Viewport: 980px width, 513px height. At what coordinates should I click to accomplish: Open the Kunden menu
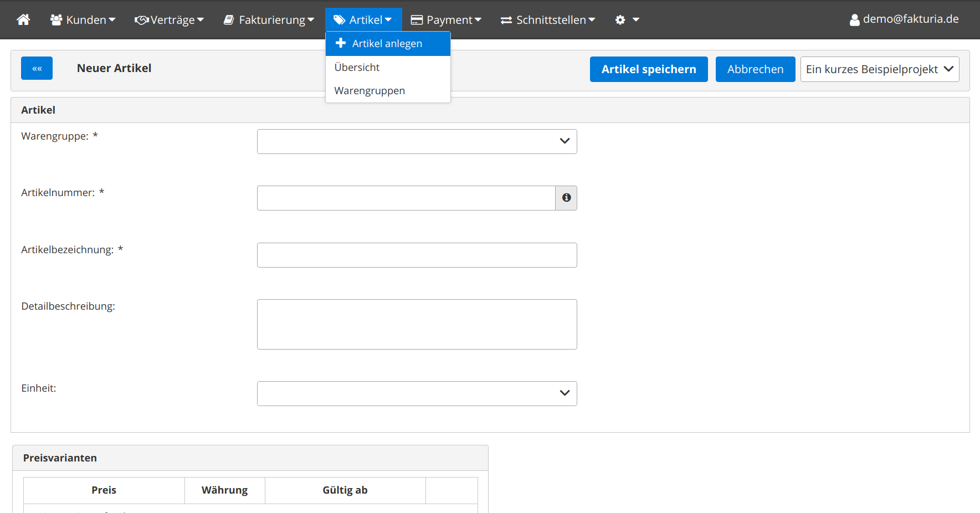[83, 20]
